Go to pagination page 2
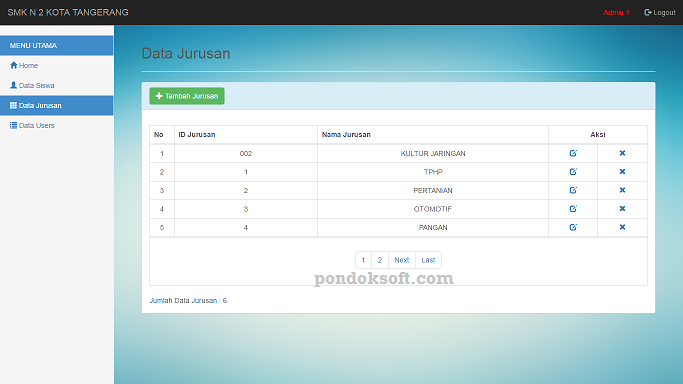Screen dimensions: 683x384 click(380, 260)
